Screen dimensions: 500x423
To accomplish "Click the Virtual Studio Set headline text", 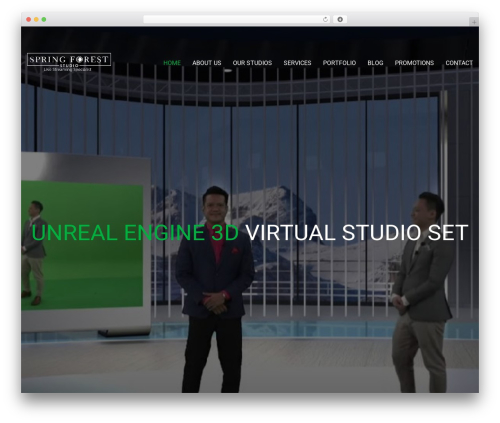I will pyautogui.click(x=357, y=233).
